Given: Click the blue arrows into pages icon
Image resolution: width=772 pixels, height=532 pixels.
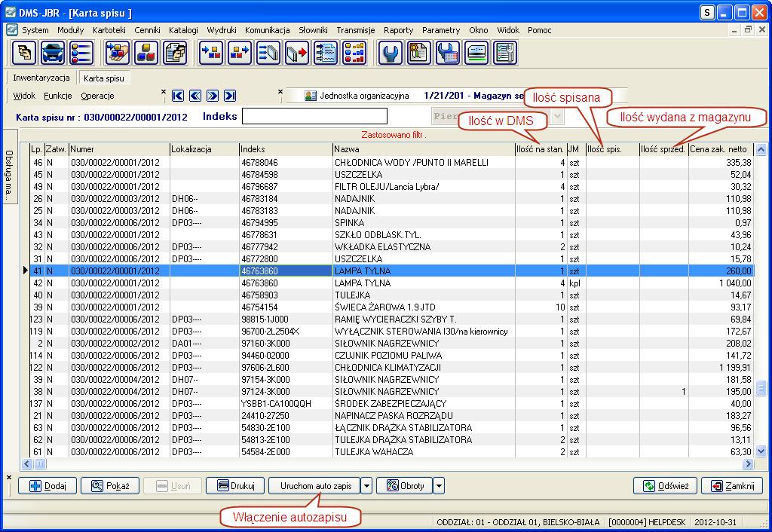Looking at the screenshot, I should click(268, 53).
